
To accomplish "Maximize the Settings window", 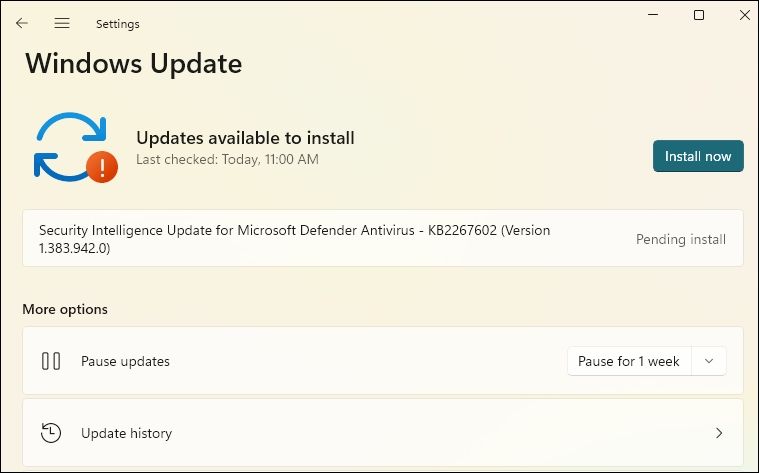I will 699,15.
